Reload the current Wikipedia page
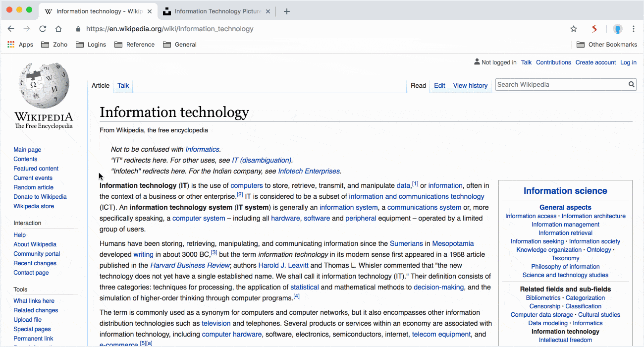This screenshot has width=644, height=347. click(43, 29)
